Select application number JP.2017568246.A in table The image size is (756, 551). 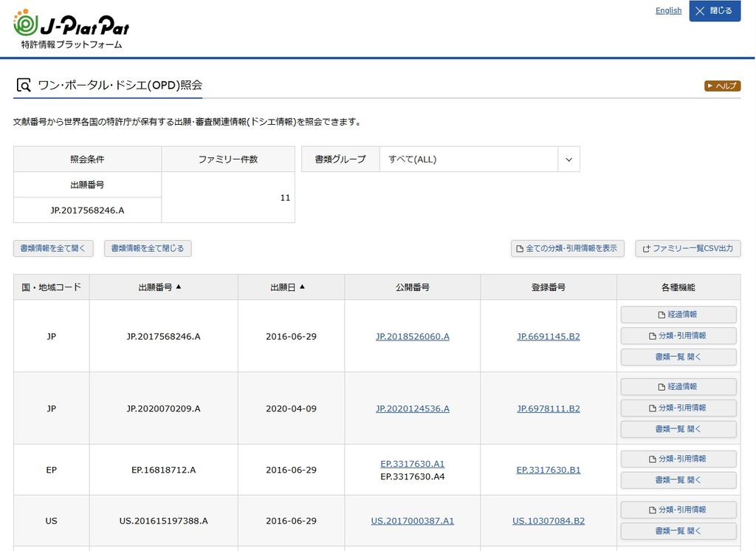[x=163, y=336]
